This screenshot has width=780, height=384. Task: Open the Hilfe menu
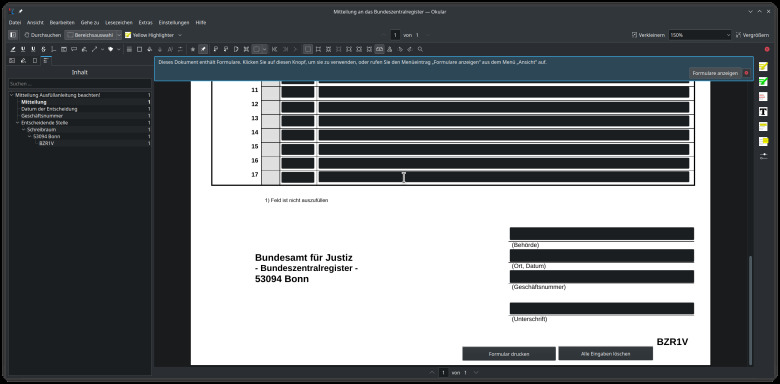(201, 22)
